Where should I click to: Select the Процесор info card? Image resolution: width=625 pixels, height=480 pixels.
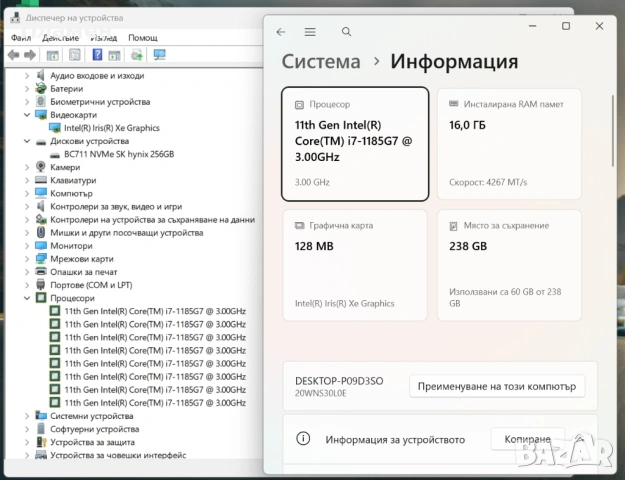click(355, 144)
